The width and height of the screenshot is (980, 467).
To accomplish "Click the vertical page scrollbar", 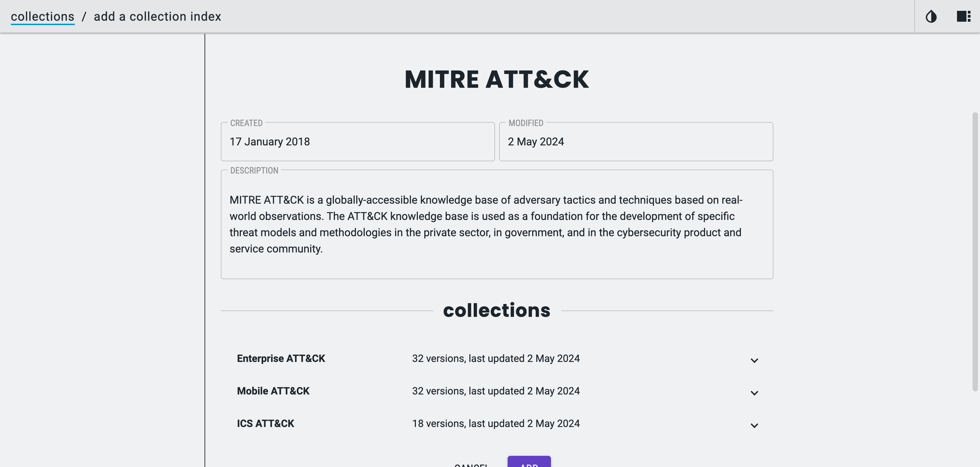I will click(975, 251).
